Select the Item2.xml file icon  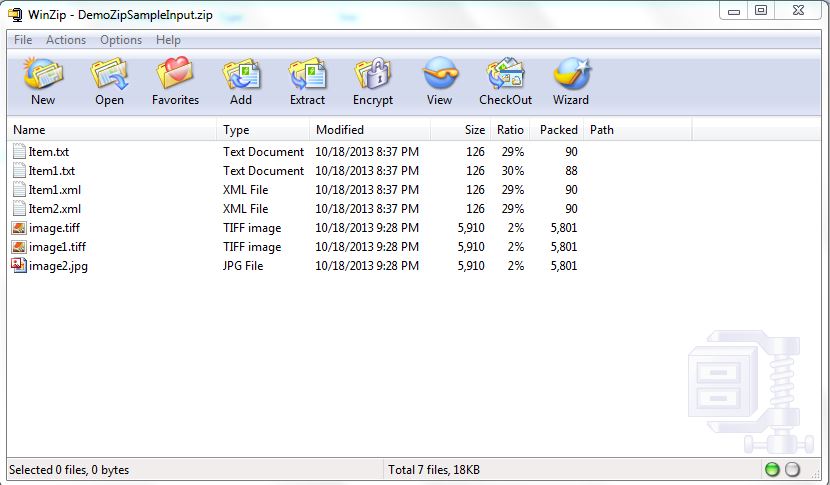coord(19,209)
